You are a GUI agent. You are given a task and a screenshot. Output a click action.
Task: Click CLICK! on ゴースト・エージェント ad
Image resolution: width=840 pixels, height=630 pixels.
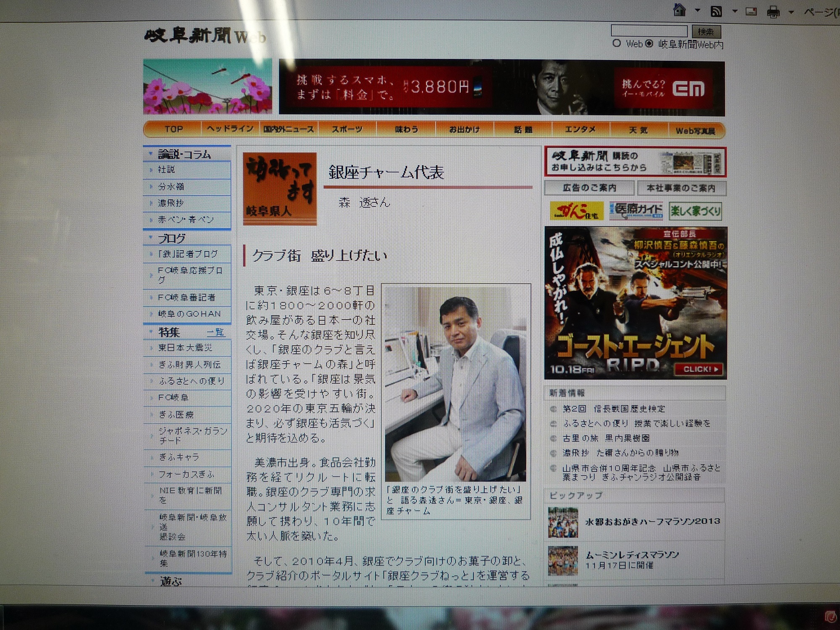698,369
